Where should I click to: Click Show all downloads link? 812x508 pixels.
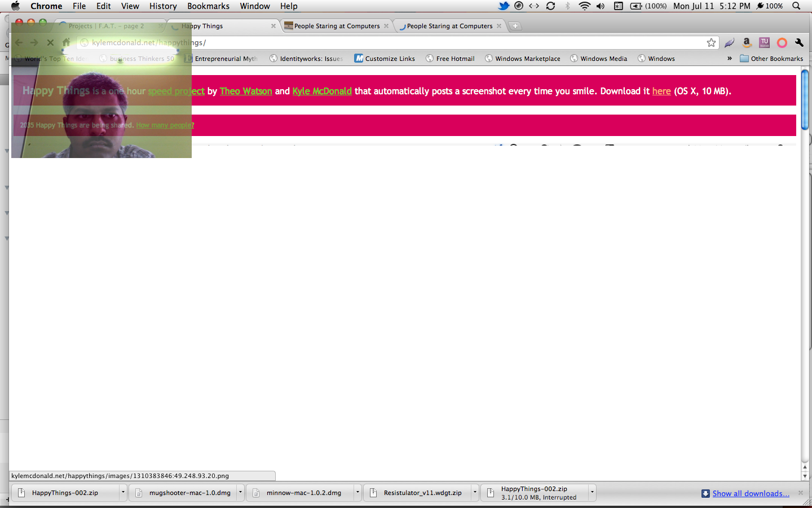(x=751, y=493)
